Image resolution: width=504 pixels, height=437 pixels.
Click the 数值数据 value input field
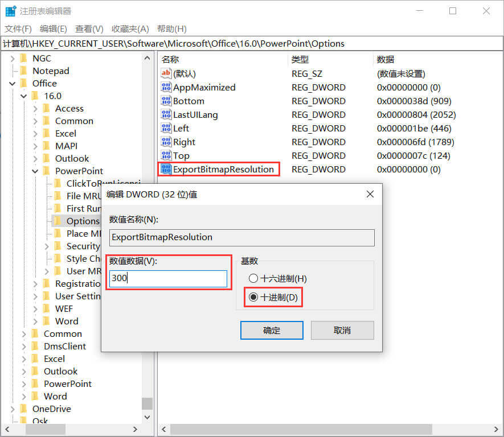(x=168, y=279)
